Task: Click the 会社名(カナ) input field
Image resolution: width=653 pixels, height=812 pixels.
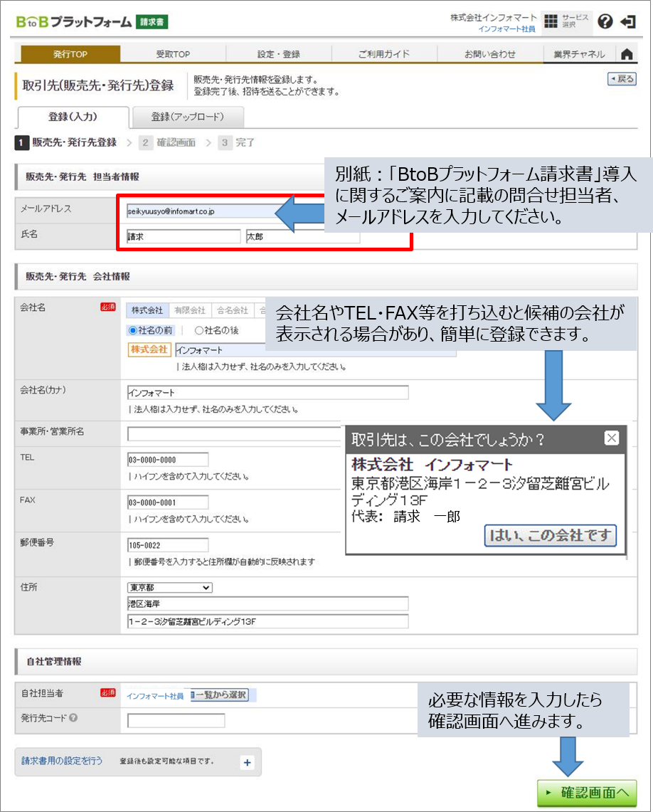Action: (267, 393)
